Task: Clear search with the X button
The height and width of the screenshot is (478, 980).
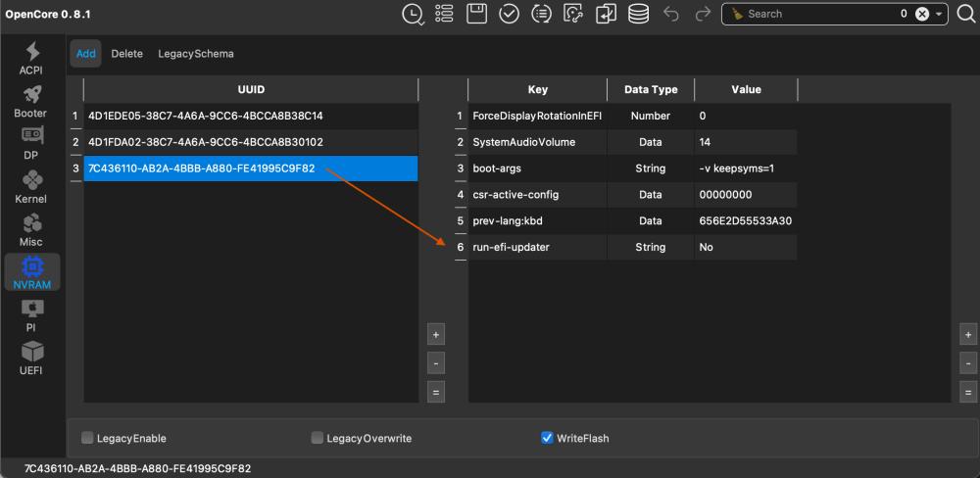Action: [x=922, y=14]
